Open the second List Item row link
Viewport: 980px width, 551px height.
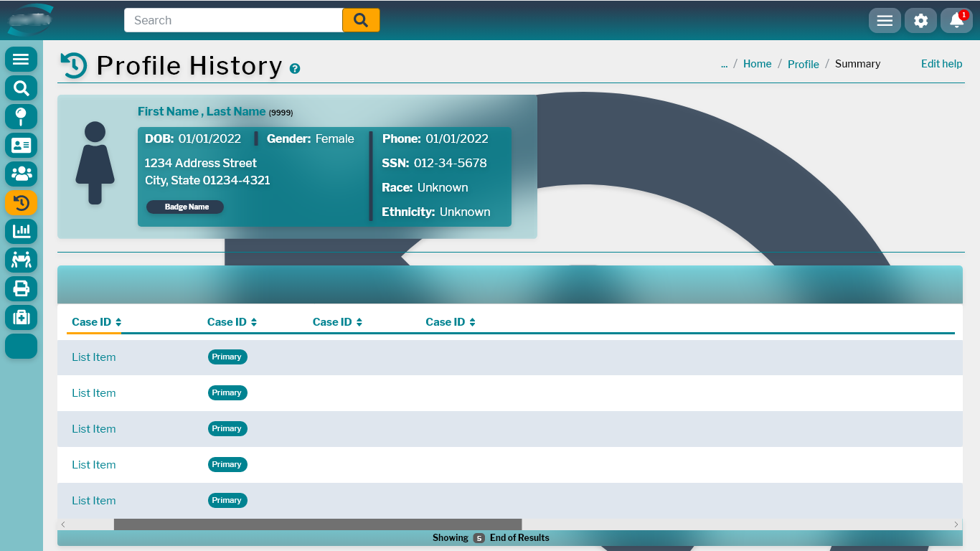coord(93,393)
